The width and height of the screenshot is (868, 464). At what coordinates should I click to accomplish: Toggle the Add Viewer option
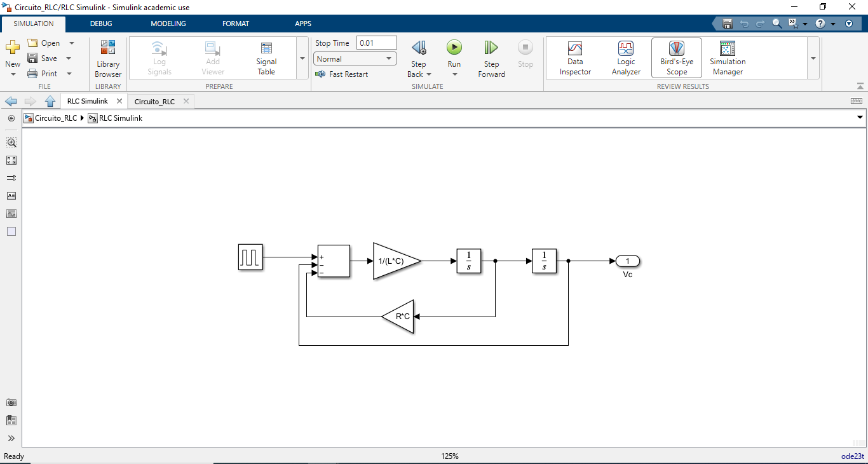tap(212, 57)
